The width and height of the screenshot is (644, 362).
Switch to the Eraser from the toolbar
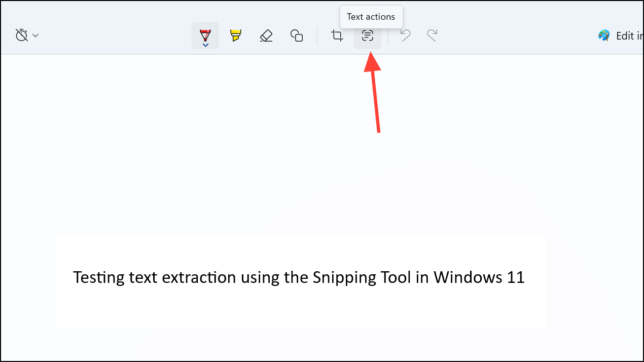tap(266, 35)
